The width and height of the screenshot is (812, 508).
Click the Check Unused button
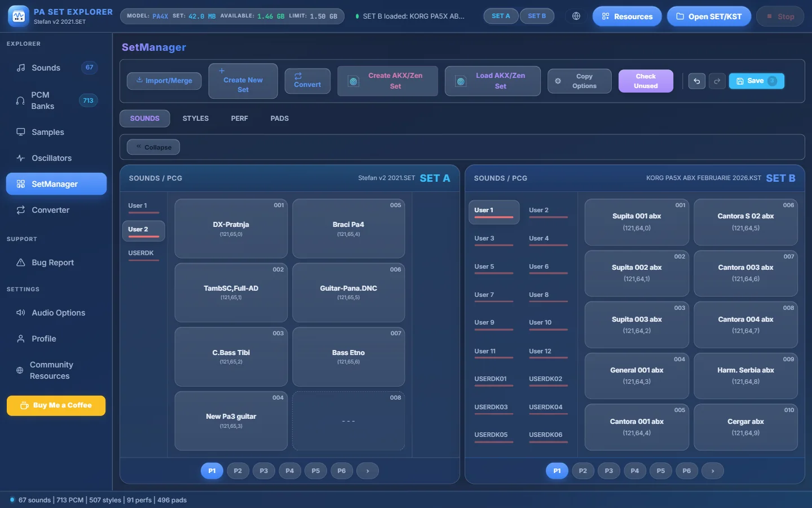(646, 81)
